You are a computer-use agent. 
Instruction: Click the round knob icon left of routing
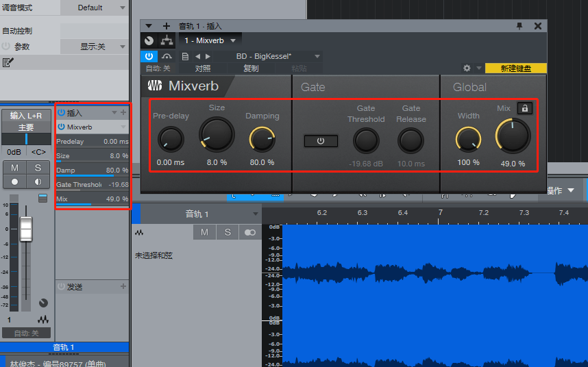click(x=149, y=40)
